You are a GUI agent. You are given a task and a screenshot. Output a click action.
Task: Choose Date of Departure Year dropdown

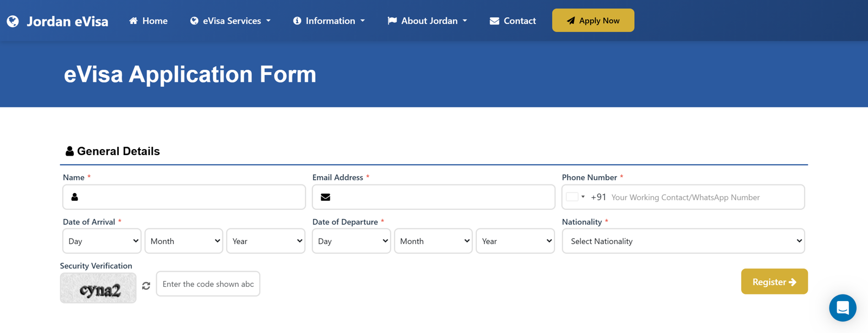click(x=515, y=241)
